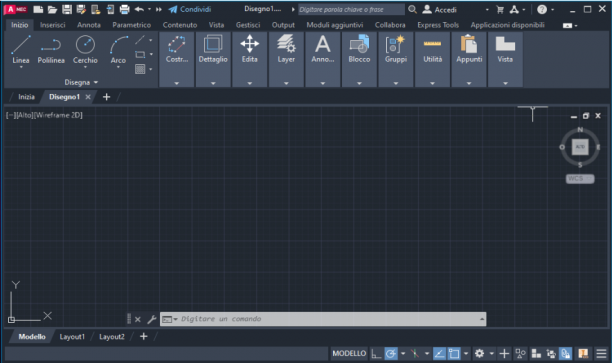This screenshot has width=612, height=363.
Task: Toggle the lock icon highlighted in status bar
Action: (x=566, y=354)
